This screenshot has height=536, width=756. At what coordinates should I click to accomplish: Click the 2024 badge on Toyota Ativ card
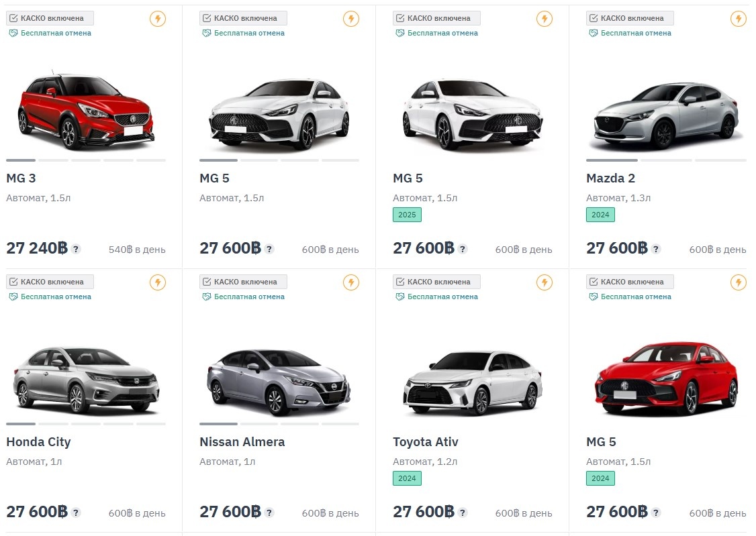click(x=406, y=478)
